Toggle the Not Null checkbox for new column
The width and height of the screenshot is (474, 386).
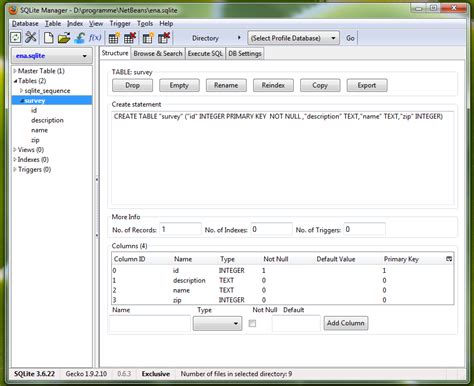[x=252, y=323]
